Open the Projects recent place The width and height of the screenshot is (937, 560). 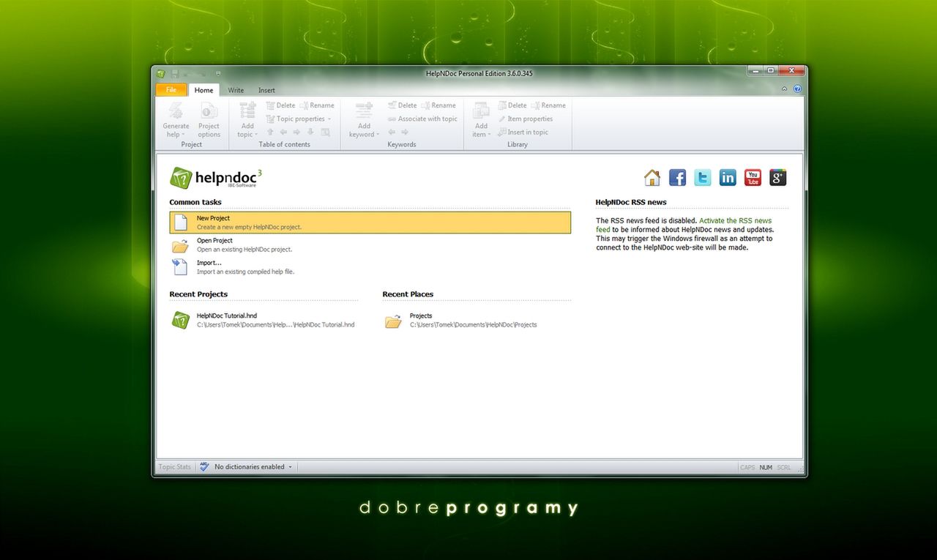click(x=476, y=320)
